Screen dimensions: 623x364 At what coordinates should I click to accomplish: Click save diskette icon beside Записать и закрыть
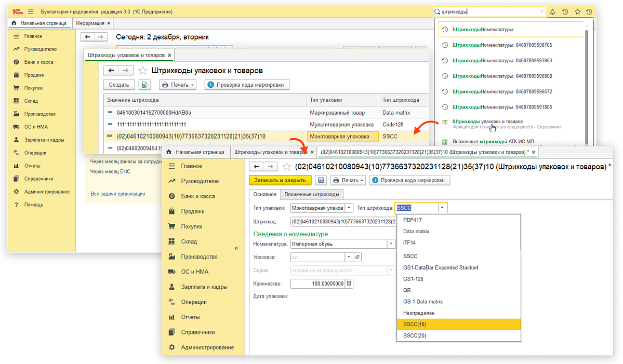(x=321, y=180)
